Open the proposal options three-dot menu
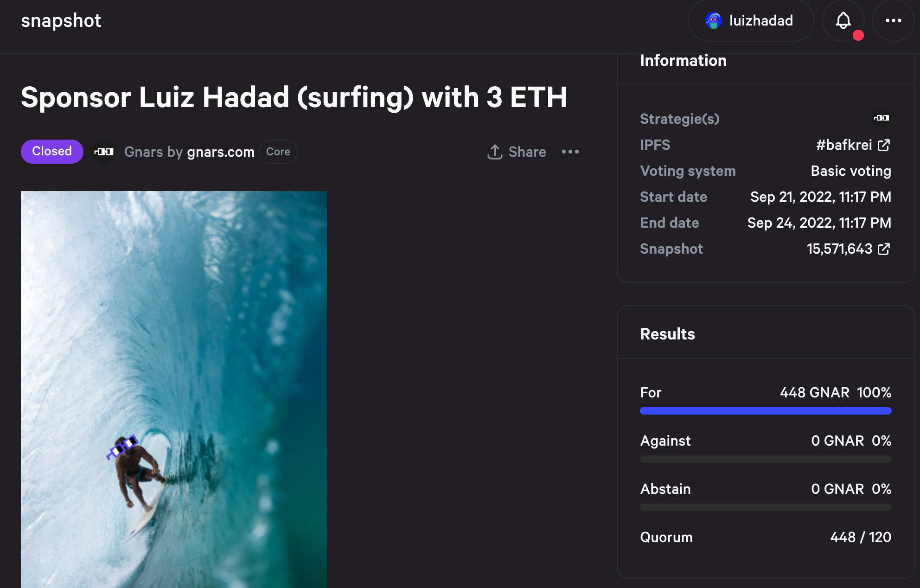 click(x=570, y=152)
